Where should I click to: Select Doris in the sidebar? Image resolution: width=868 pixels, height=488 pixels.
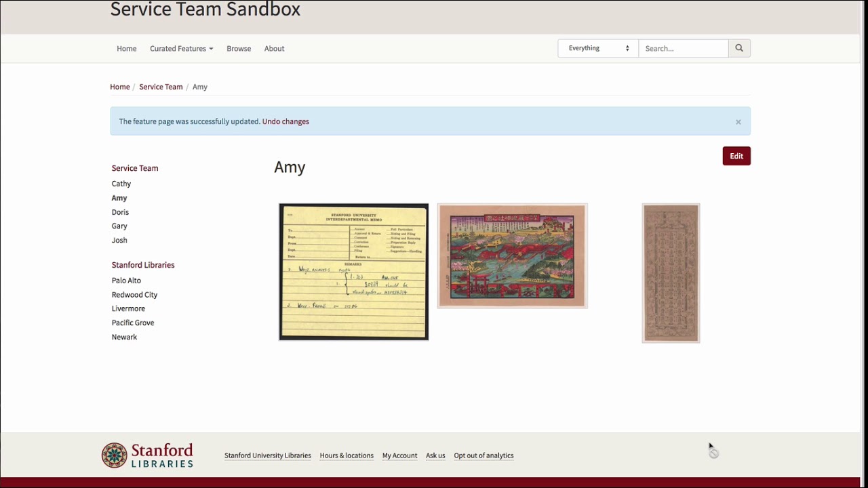click(x=120, y=212)
